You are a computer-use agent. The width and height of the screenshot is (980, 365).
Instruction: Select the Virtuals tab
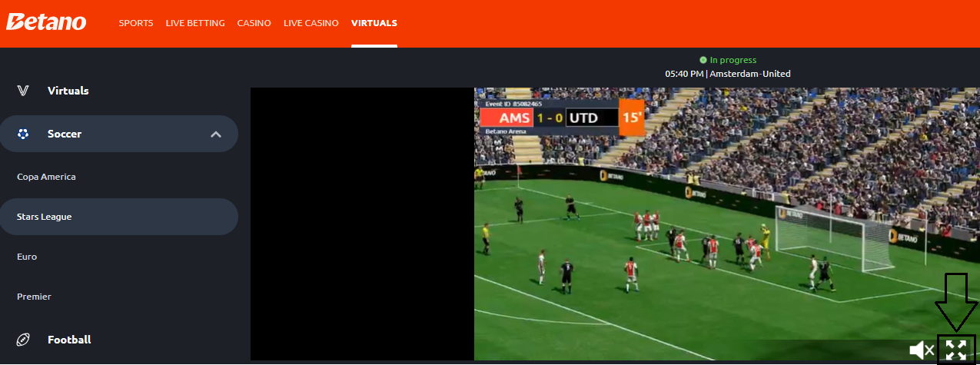(x=374, y=23)
